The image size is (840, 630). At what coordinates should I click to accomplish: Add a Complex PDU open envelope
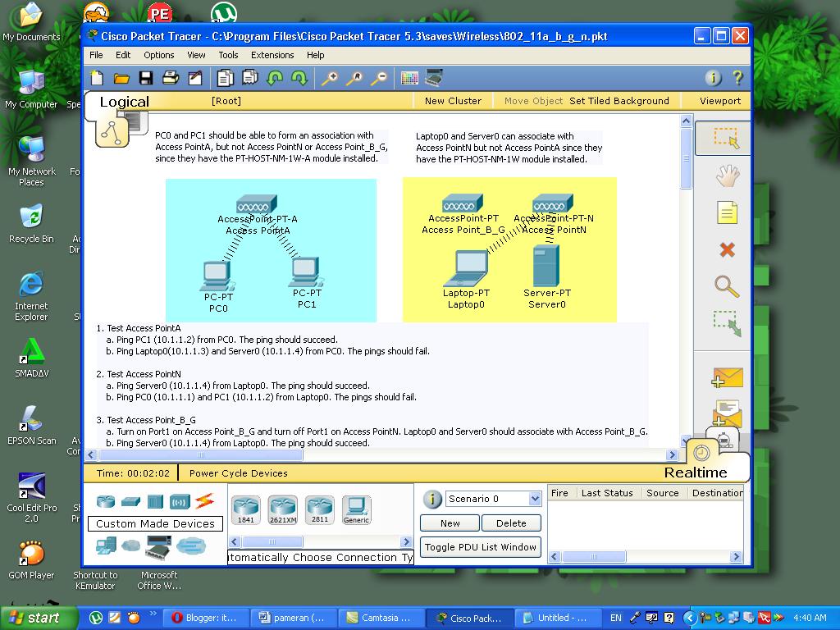(727, 413)
